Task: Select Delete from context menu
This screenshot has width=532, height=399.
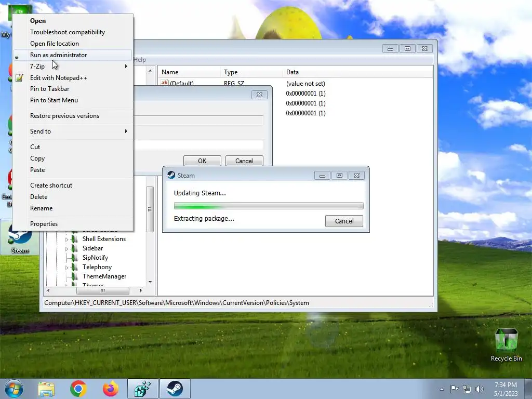Action: click(73, 197)
